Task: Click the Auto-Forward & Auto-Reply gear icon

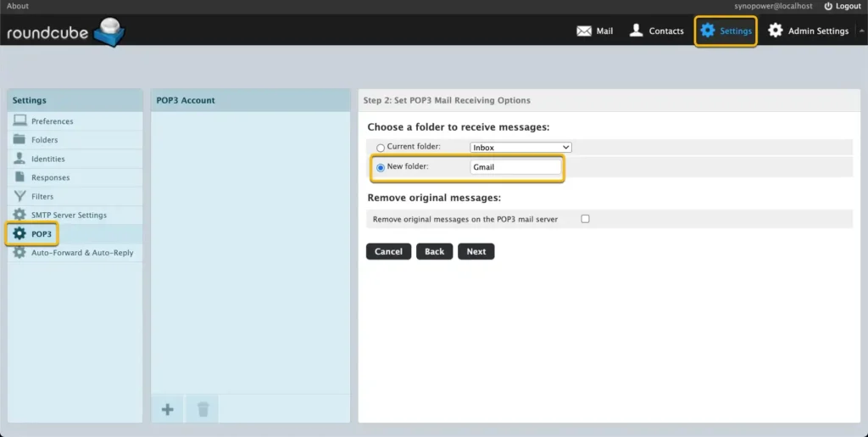Action: [19, 252]
